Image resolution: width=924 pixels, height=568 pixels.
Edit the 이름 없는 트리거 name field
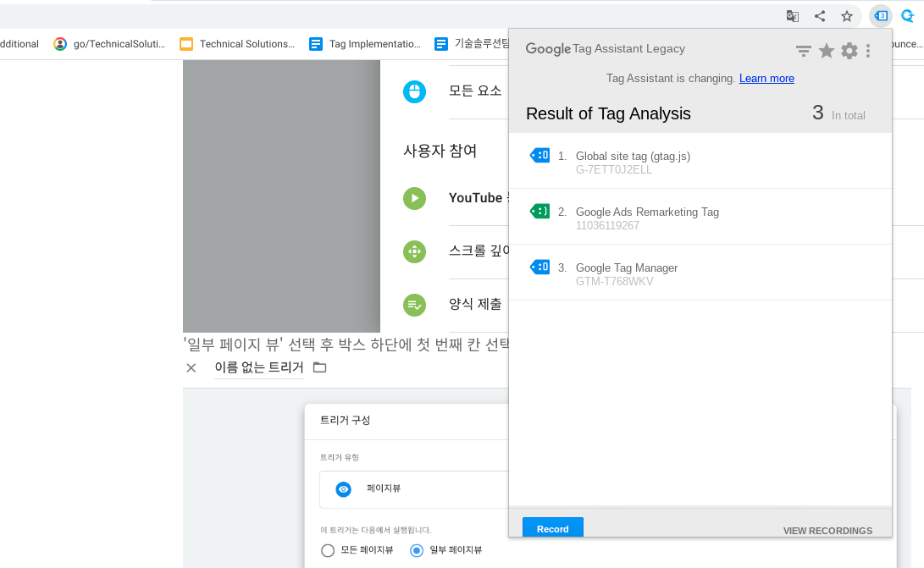[x=258, y=367]
